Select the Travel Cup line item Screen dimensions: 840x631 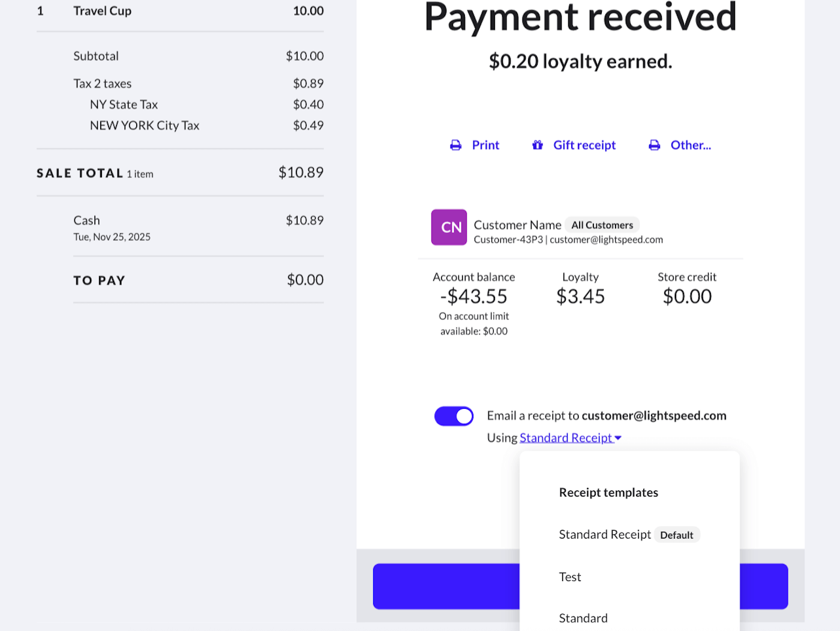(103, 11)
